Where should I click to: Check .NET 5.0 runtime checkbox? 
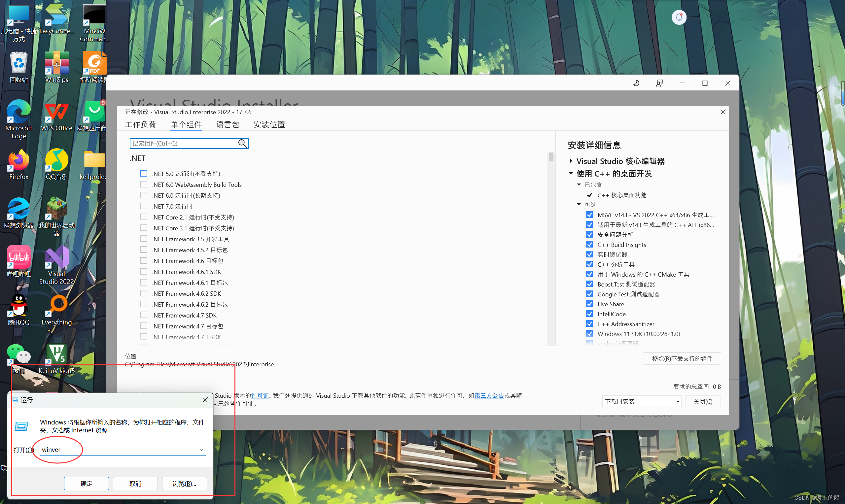(x=144, y=174)
